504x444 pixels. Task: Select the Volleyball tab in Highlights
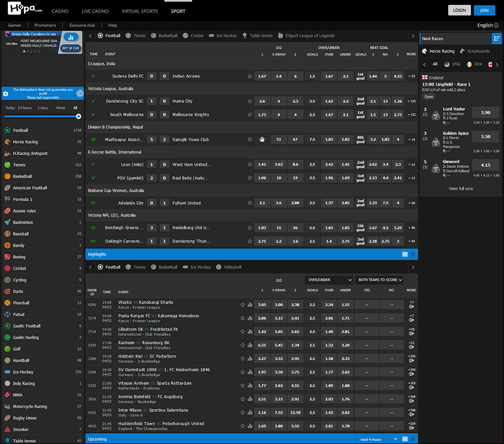click(228, 267)
